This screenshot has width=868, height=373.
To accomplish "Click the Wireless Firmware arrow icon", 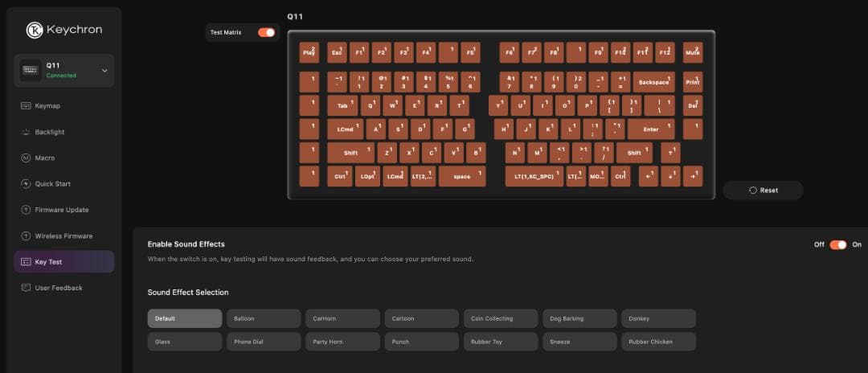I will point(26,236).
